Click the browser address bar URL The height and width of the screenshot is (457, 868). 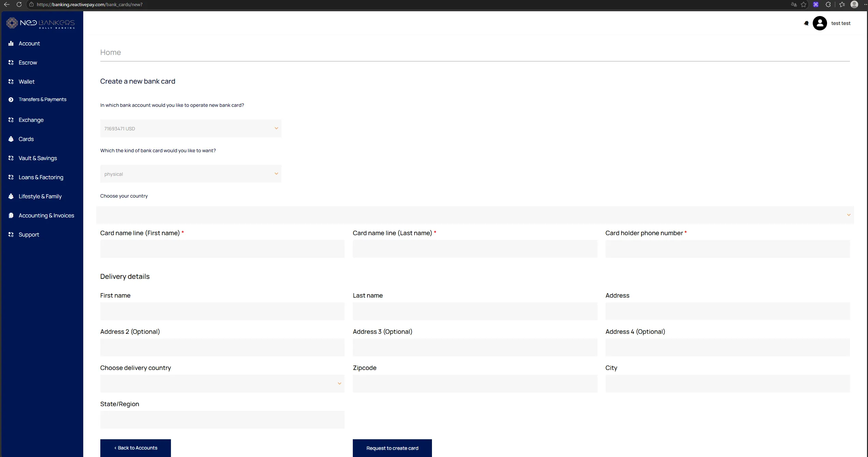89,4
